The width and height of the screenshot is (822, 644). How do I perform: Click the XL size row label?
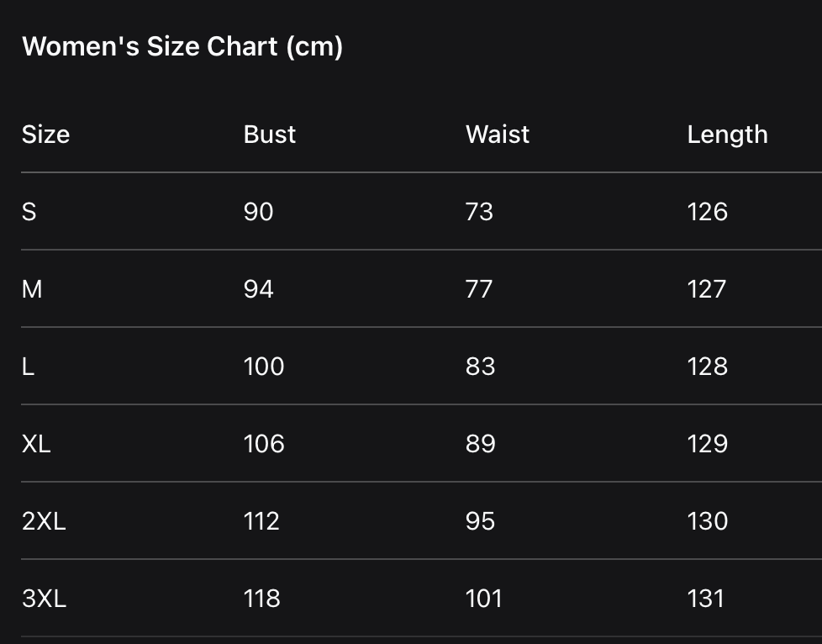(36, 444)
